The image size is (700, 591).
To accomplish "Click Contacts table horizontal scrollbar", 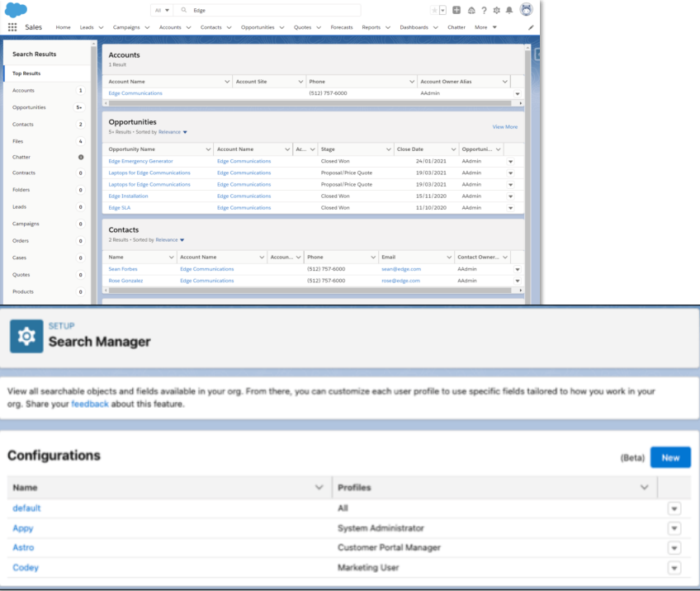I will [x=310, y=291].
